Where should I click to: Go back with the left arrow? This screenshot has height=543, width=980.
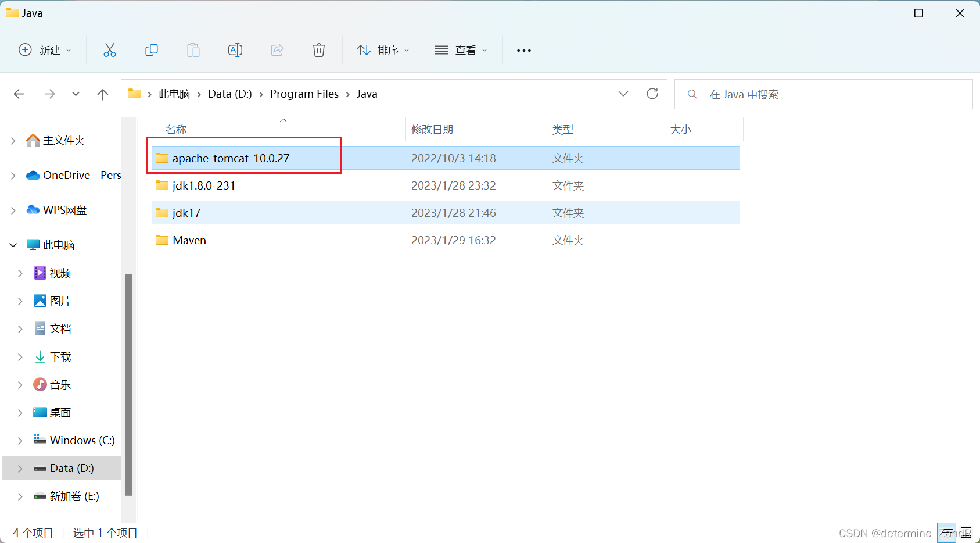[19, 94]
